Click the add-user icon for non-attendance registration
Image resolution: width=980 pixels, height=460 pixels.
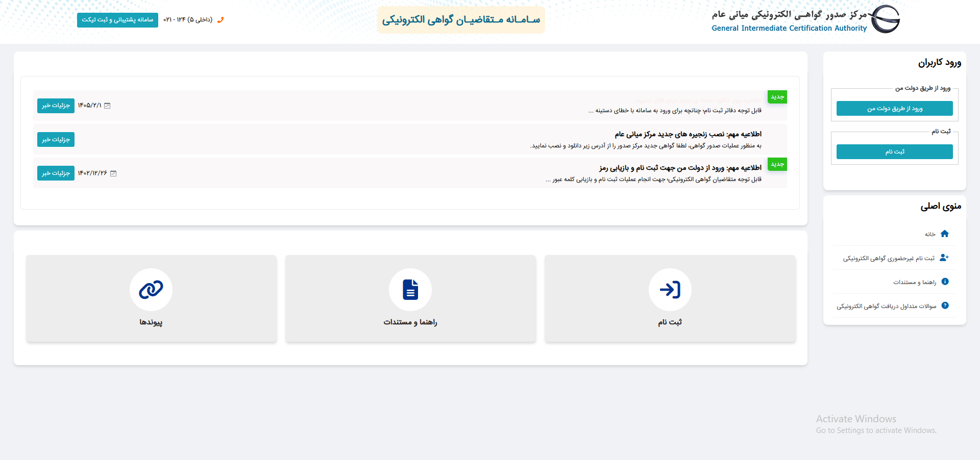[944, 258]
